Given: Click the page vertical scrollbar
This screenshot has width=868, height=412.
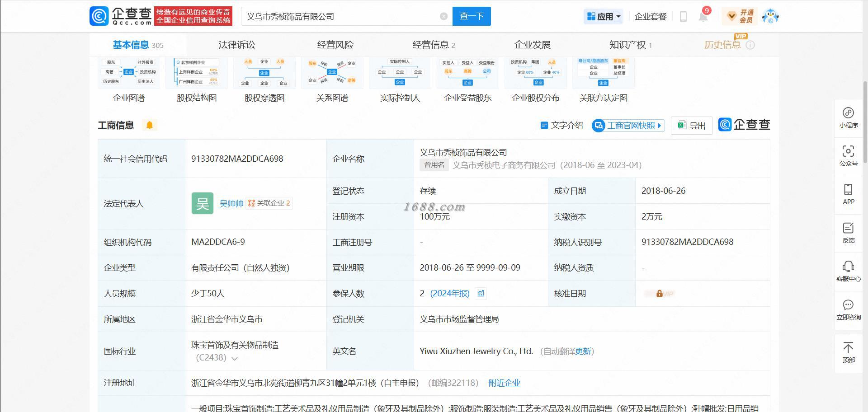Looking at the screenshot, I should pos(865,122).
